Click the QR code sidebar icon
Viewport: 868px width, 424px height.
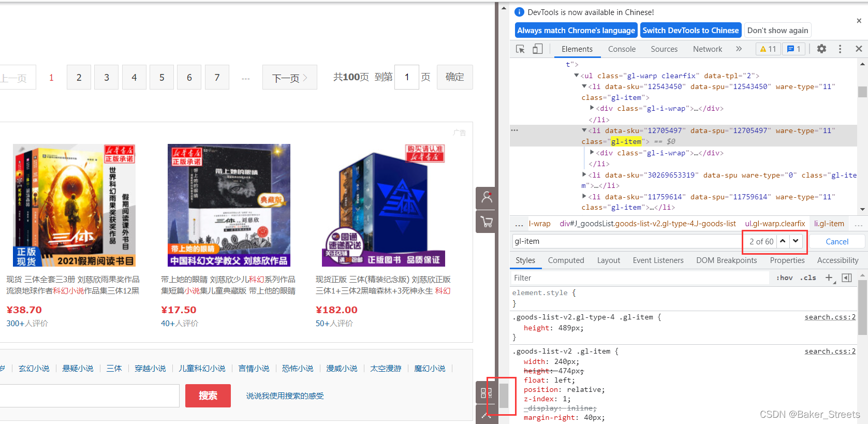pos(487,392)
